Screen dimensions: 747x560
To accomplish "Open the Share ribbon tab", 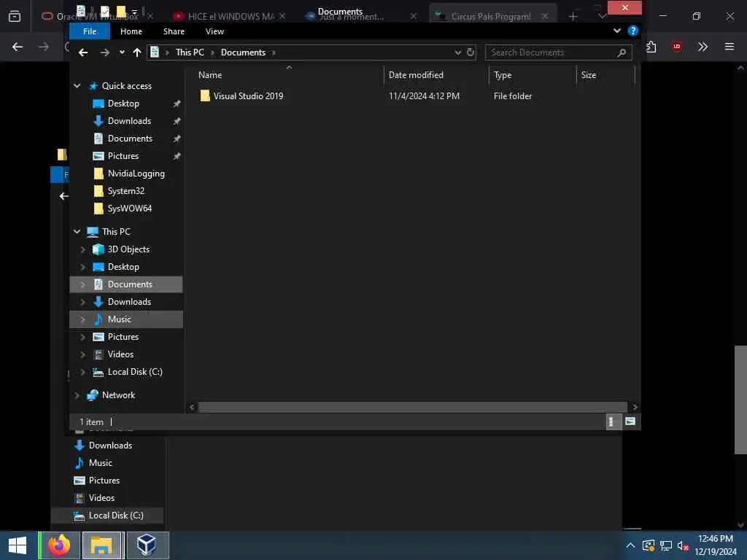I will click(174, 31).
